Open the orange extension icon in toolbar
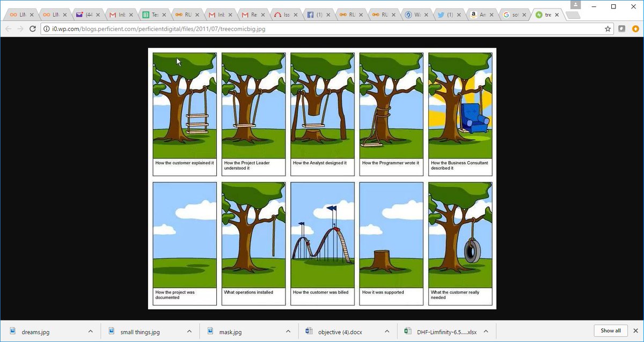The width and height of the screenshot is (644, 342). coord(635,29)
